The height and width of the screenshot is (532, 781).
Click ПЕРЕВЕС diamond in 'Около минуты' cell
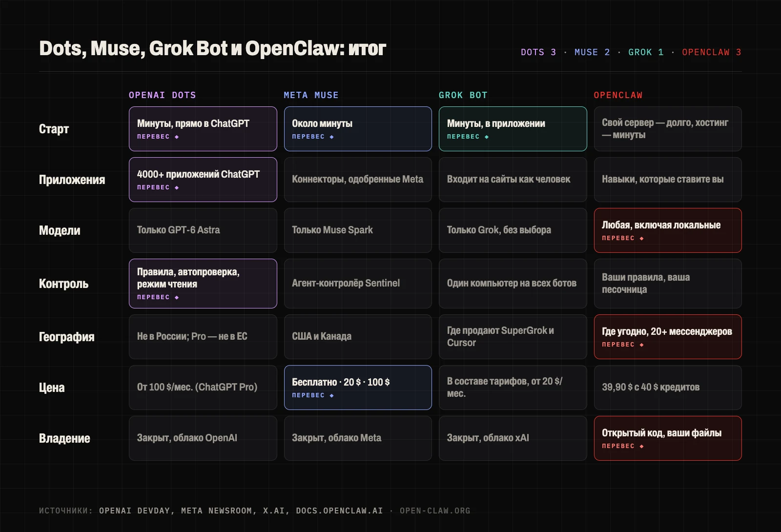(332, 137)
